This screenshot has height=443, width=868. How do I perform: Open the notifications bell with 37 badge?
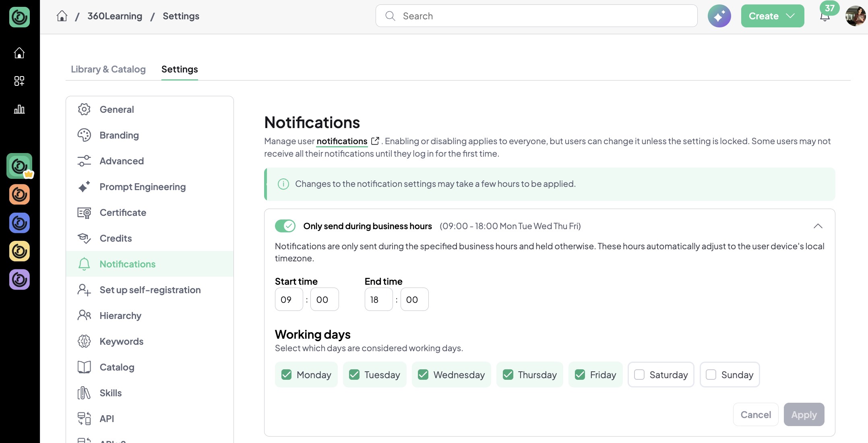[x=825, y=16]
